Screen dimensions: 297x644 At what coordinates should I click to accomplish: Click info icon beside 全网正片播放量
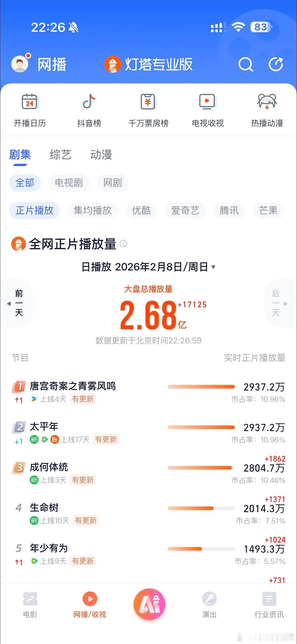pyautogui.click(x=123, y=244)
